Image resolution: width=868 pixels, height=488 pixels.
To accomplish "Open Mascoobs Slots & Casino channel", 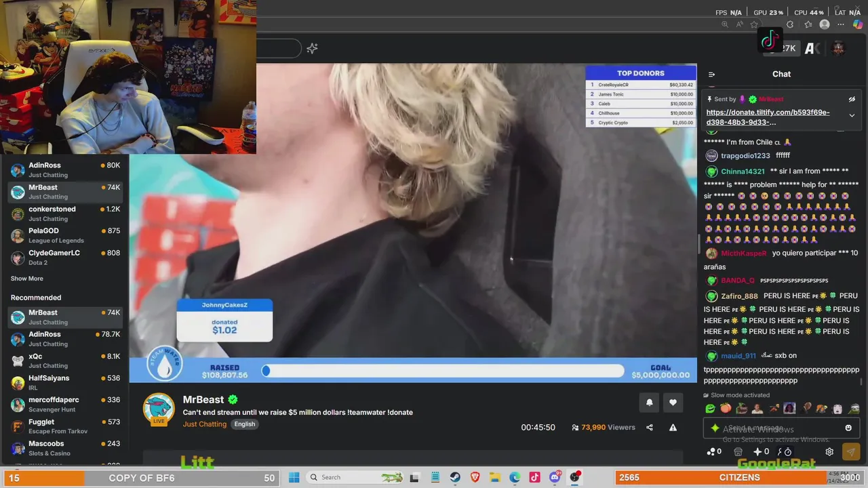I will (64, 448).
